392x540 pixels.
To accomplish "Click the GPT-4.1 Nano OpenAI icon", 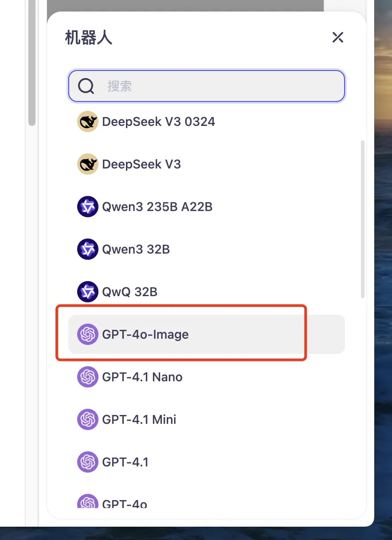I will [x=88, y=377].
